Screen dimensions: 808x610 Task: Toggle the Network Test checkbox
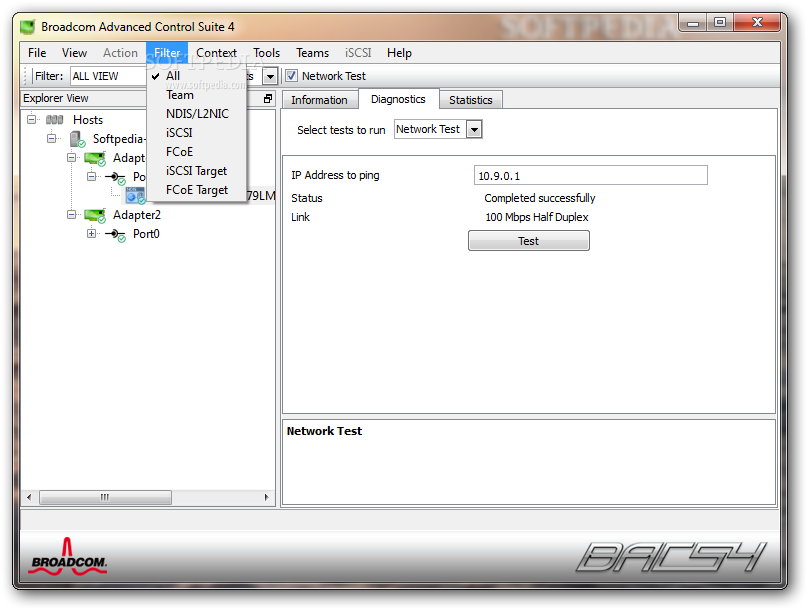point(292,76)
